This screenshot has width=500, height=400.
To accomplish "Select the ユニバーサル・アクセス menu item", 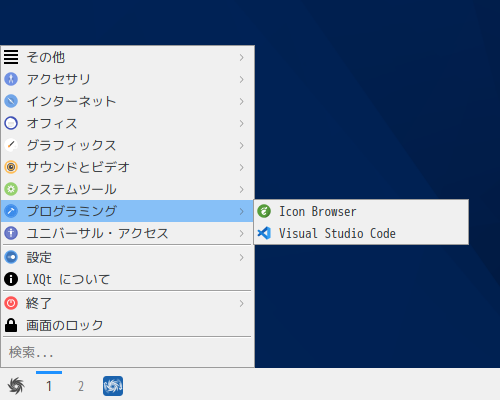I will pos(127,233).
